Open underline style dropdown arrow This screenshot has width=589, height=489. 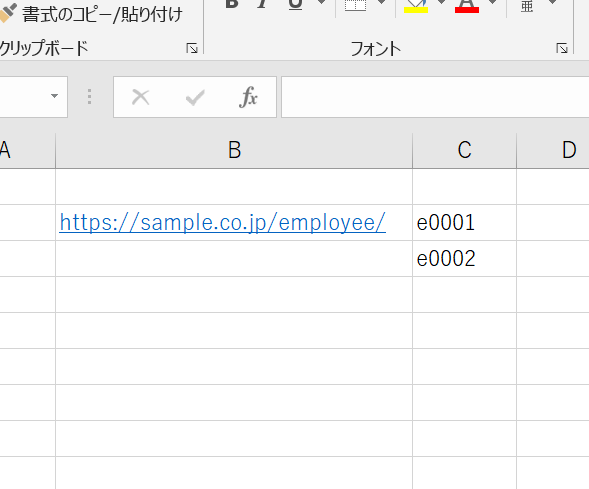(x=322, y=3)
